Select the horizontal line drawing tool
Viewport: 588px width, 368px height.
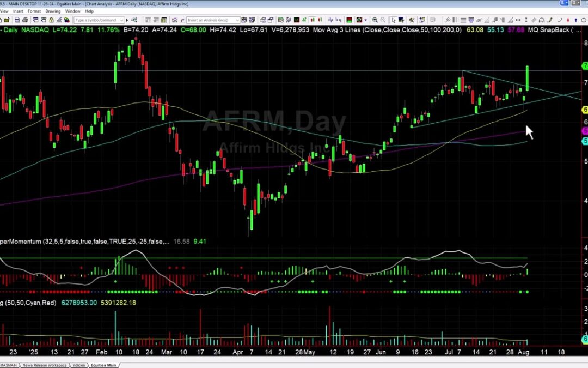463,20
